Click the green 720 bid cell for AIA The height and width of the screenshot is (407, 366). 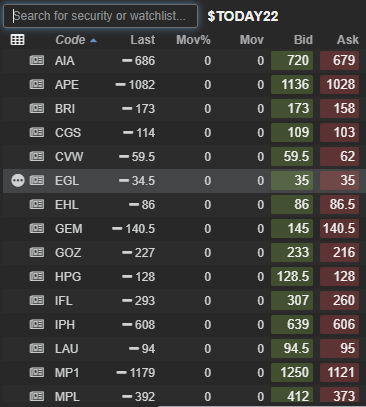coord(292,60)
